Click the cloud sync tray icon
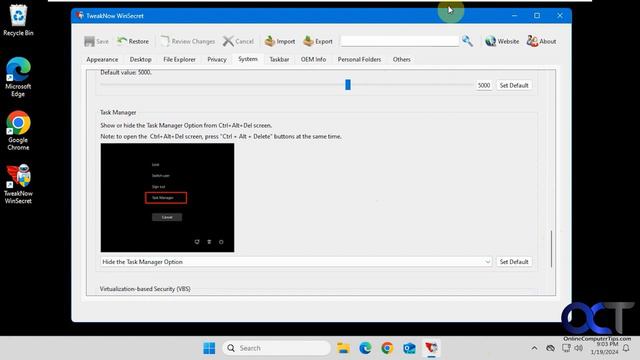This screenshot has width=640, height=360. coord(551,348)
